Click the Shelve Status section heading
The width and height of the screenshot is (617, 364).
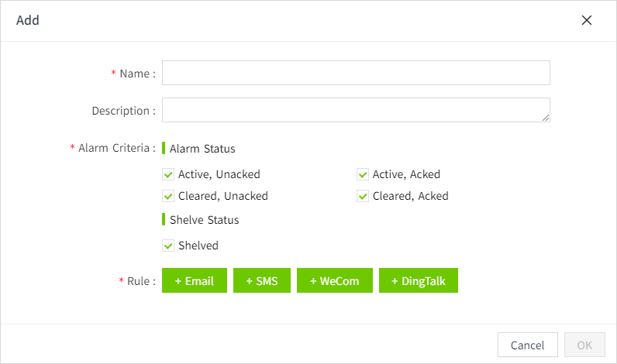click(204, 220)
